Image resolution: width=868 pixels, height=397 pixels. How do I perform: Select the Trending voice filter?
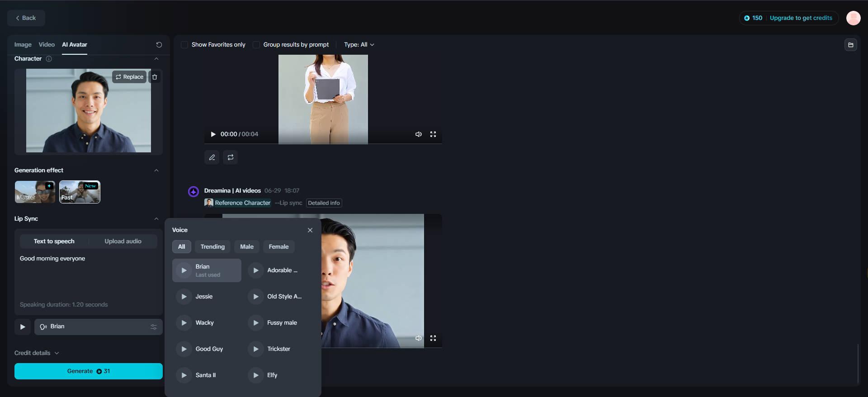click(x=212, y=247)
